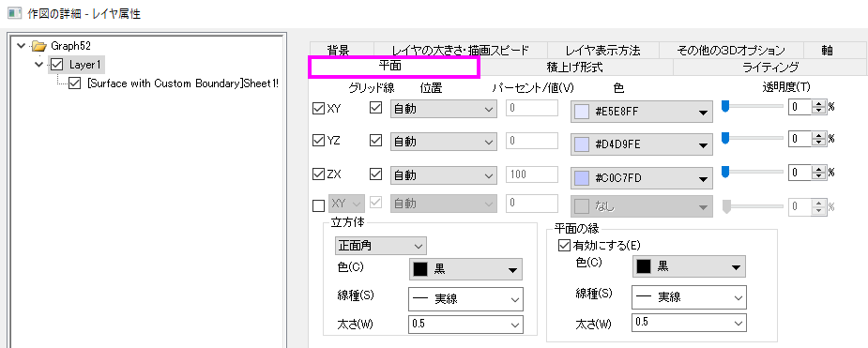Click XY plane percent/value field
868x348 pixels.
tap(532, 109)
